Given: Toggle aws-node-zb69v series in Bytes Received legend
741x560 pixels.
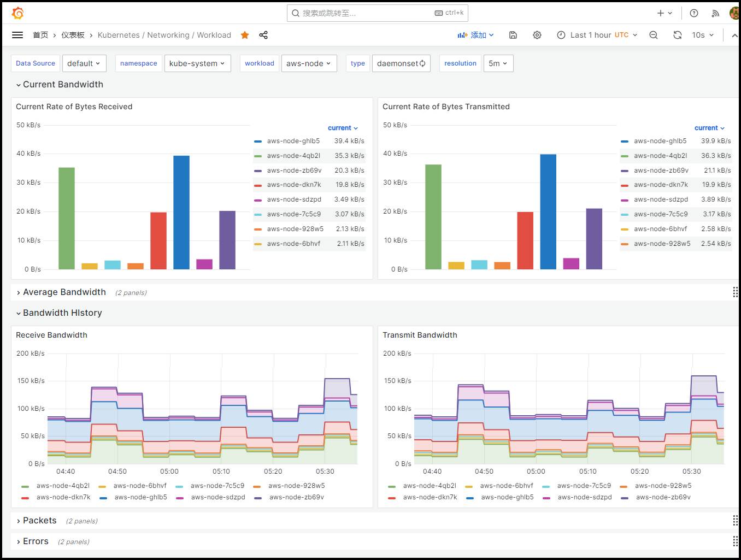Looking at the screenshot, I should click(x=294, y=170).
